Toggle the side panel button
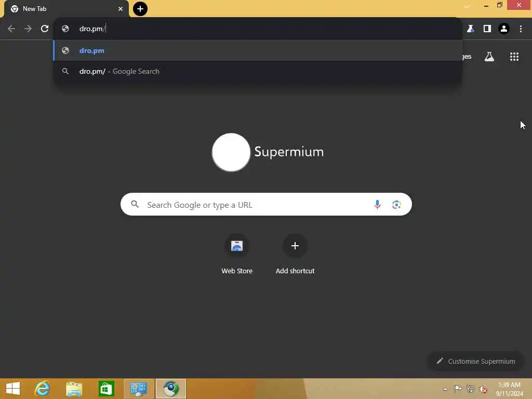The image size is (532, 399). pos(487,29)
